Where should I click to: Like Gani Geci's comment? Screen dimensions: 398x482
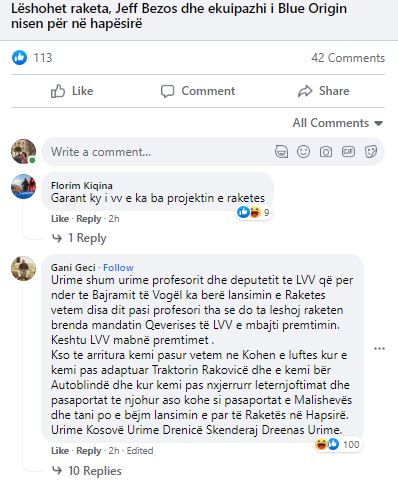click(x=60, y=451)
